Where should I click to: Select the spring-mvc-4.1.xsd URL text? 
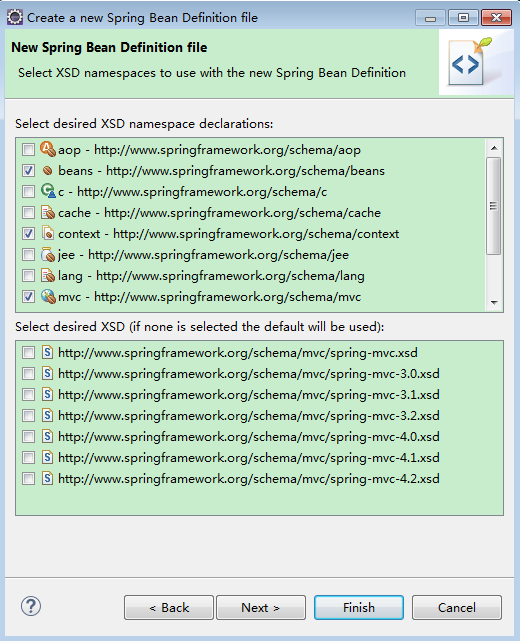coord(249,458)
